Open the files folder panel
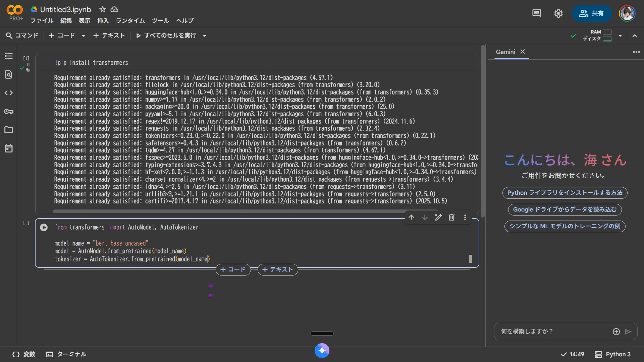Screen dimensions: 644x362 (9, 130)
